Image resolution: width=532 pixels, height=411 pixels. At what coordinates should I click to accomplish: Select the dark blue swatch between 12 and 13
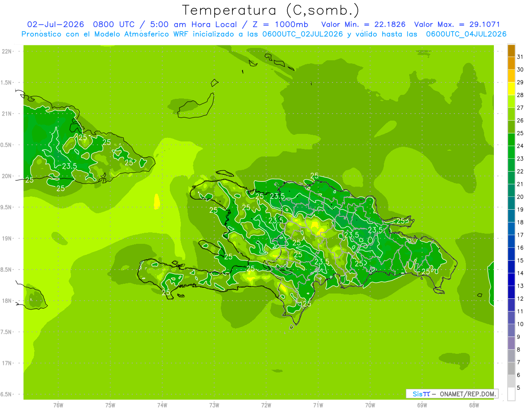point(511,292)
